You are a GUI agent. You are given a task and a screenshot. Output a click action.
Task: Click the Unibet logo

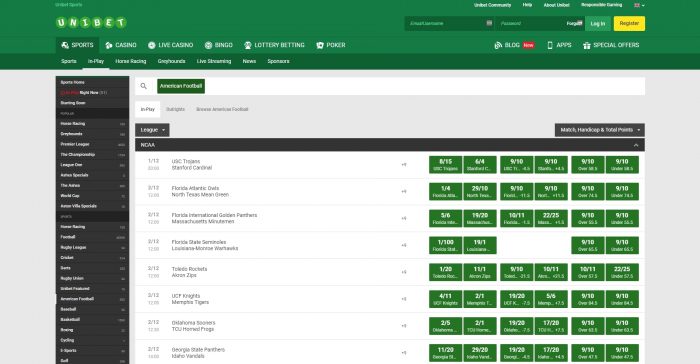[x=91, y=23]
